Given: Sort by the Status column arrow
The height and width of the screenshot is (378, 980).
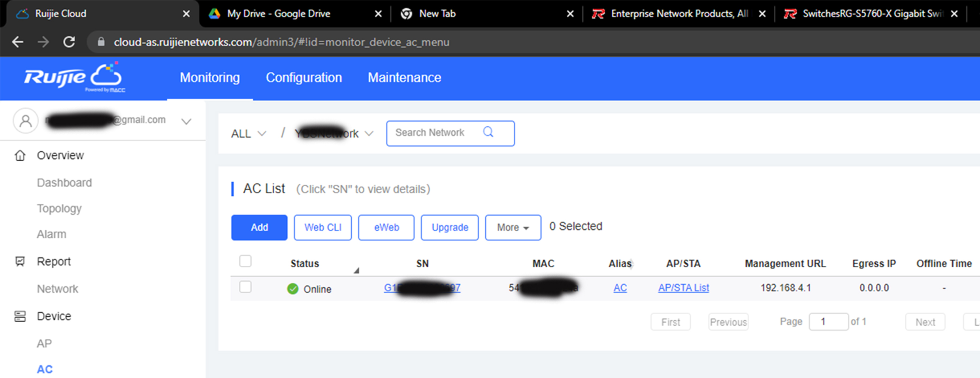Looking at the screenshot, I should (x=356, y=270).
